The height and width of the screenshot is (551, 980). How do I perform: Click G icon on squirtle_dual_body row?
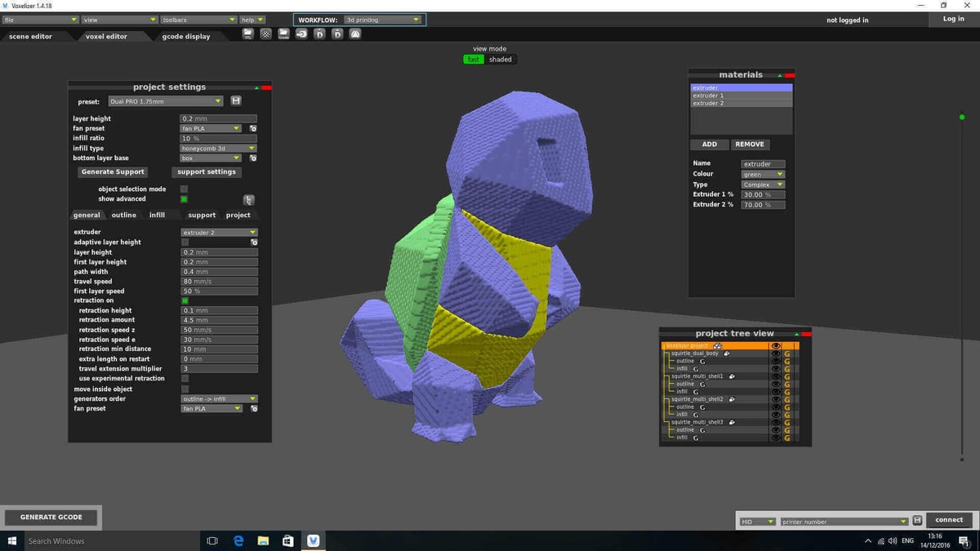tap(787, 353)
